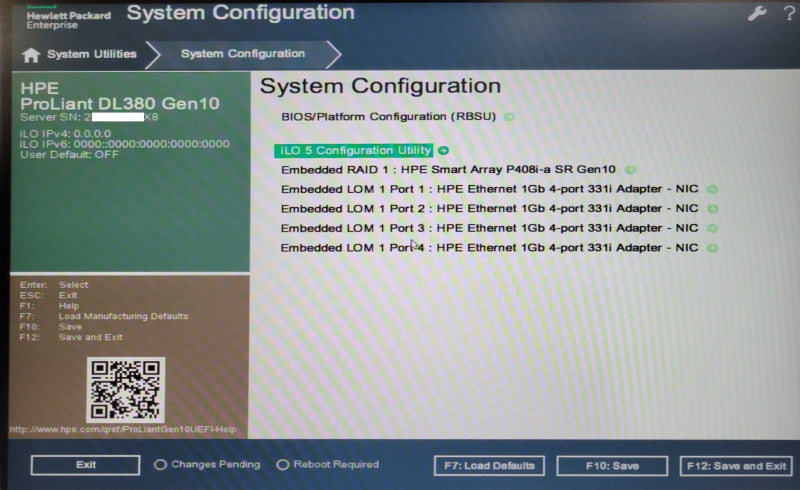Click F7 Load Manufacturing Defaults hint

point(104,316)
